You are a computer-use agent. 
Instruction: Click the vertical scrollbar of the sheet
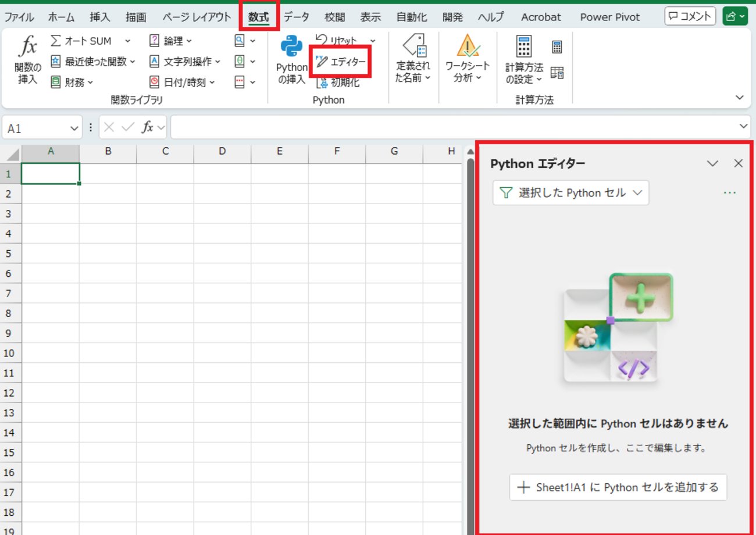tap(470, 343)
